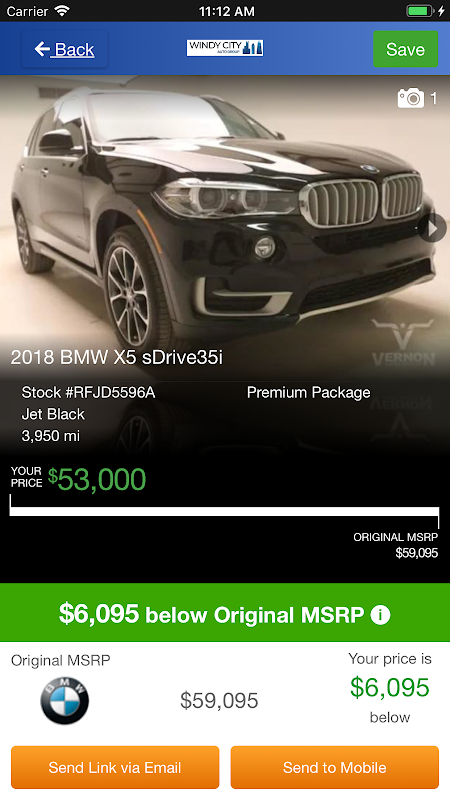Tap the Vernon watermark logo on photo
Viewport: 450px width, 800px height.
click(403, 343)
